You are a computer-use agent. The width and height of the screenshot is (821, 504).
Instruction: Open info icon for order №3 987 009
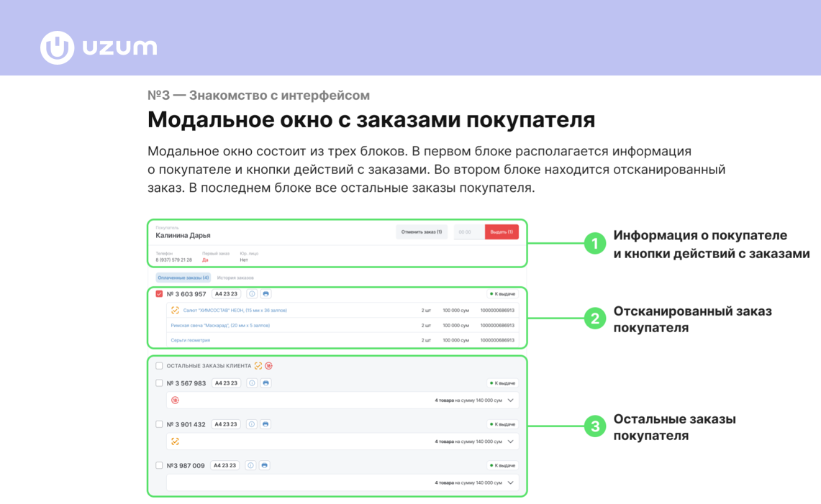click(x=251, y=465)
